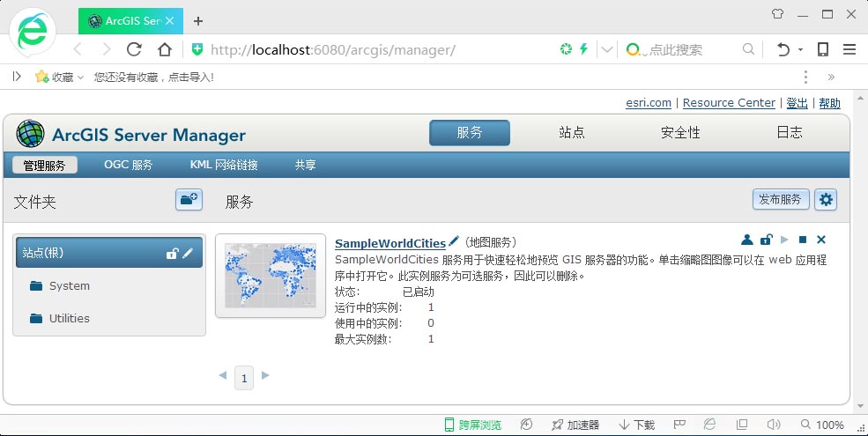Expand the dropdown beside undo arrow
868x436 pixels.
pos(800,50)
